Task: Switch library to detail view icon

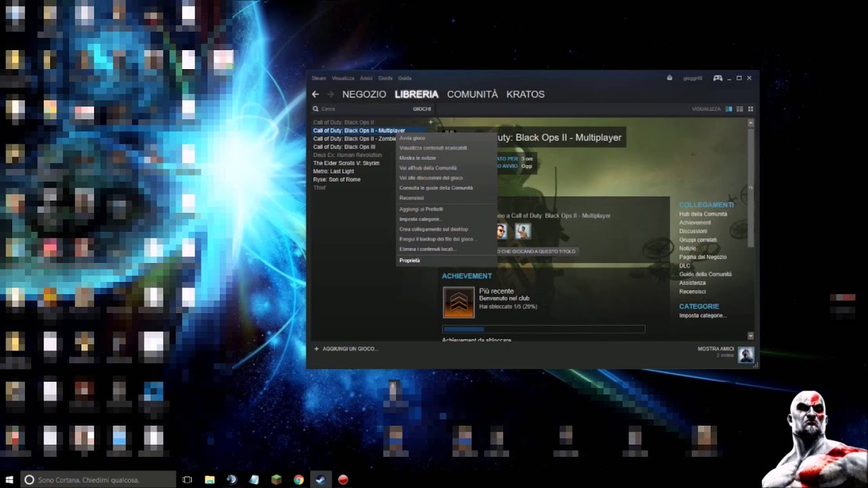Action: click(729, 108)
